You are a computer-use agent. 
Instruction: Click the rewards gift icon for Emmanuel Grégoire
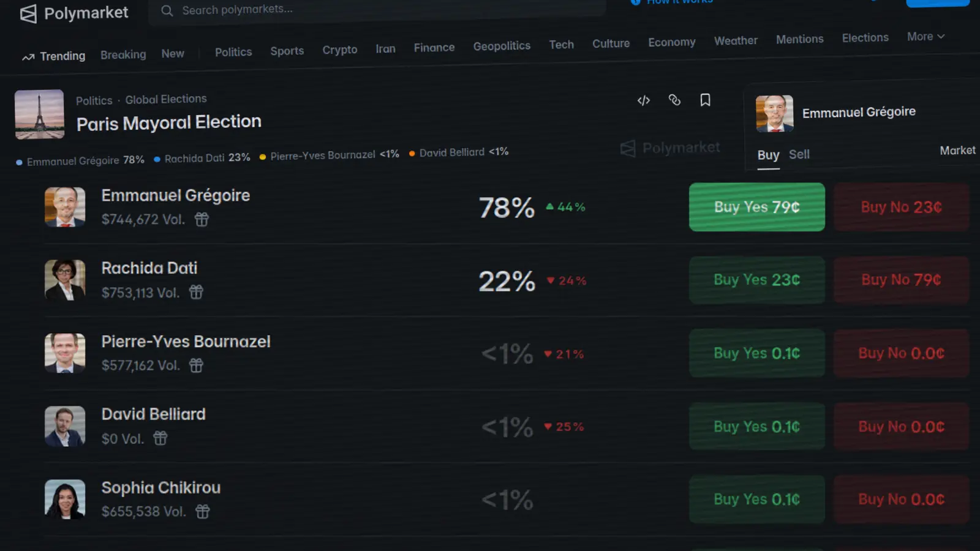pyautogui.click(x=202, y=219)
